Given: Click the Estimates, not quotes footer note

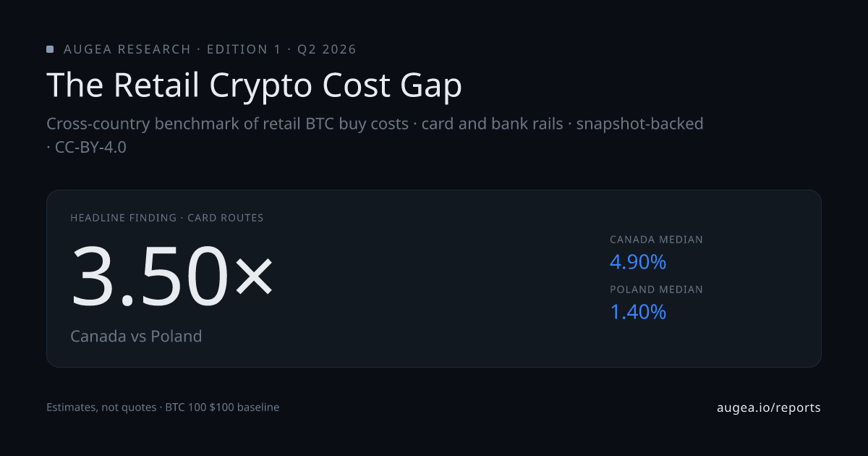Looking at the screenshot, I should [101, 408].
